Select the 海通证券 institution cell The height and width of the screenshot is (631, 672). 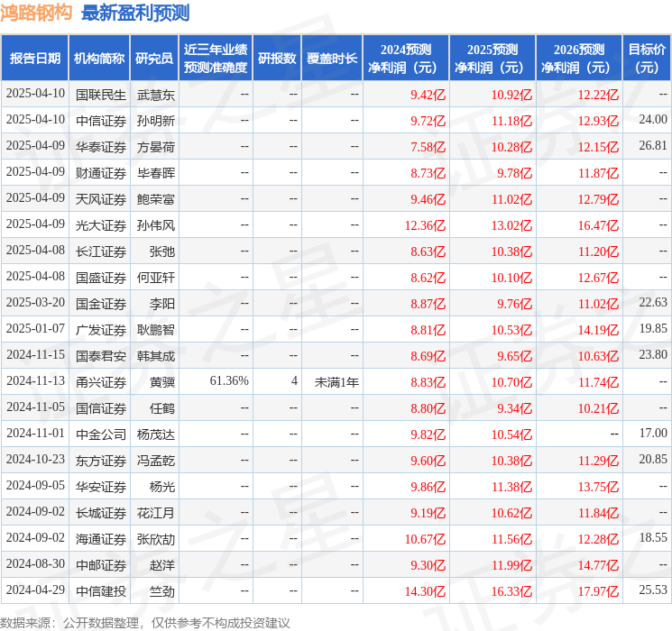[x=101, y=539]
